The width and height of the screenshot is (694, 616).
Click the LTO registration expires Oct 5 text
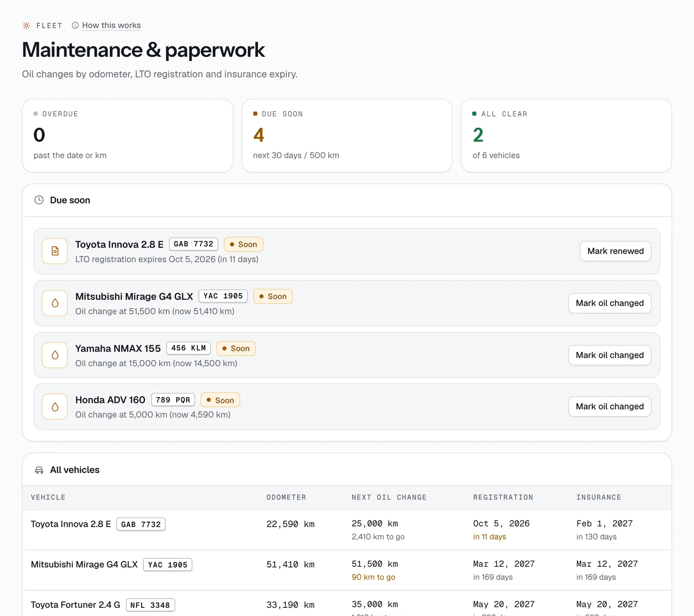(x=167, y=259)
